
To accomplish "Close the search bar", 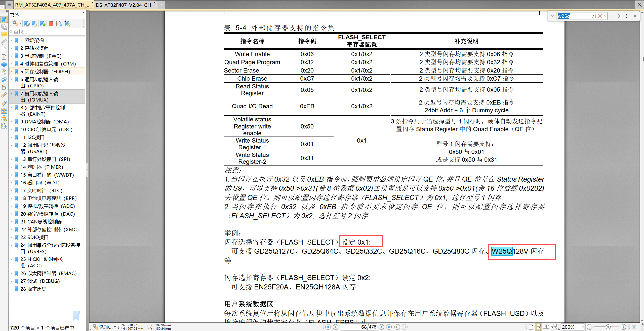I will click(635, 16).
